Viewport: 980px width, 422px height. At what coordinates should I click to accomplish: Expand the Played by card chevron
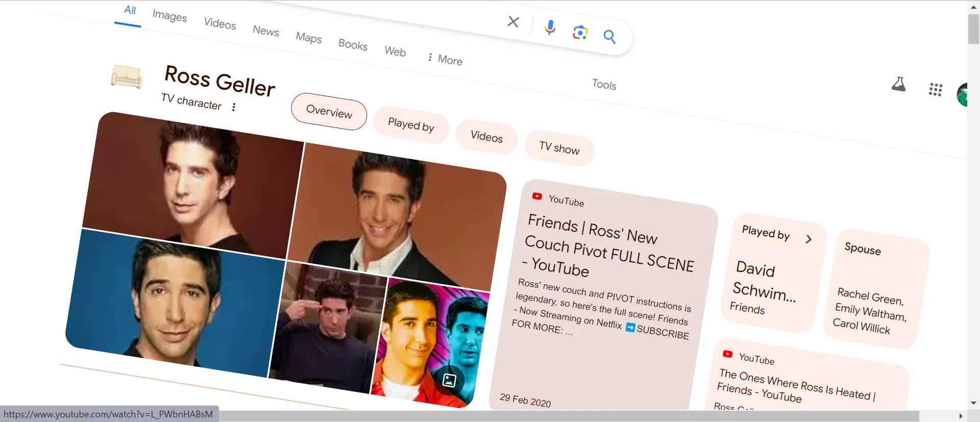(808, 239)
